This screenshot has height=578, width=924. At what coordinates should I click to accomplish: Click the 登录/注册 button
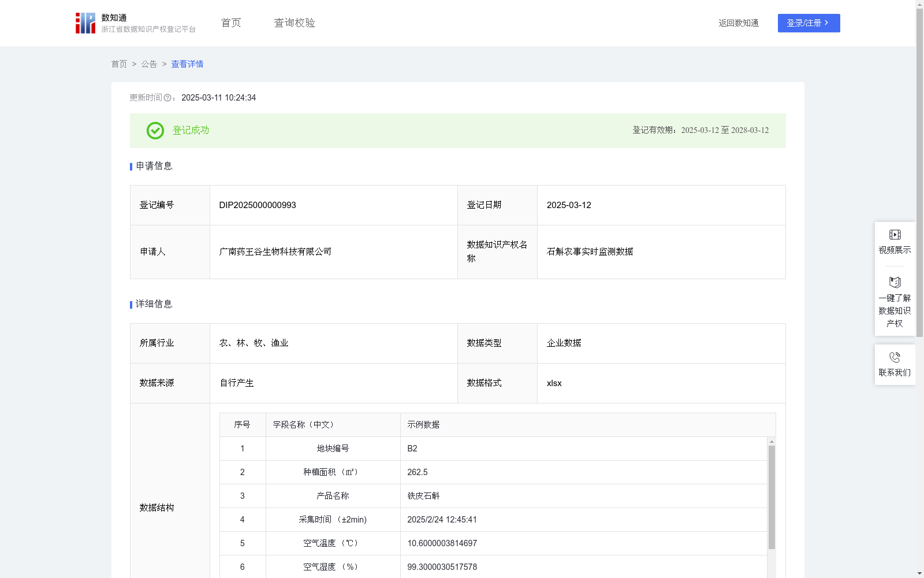[808, 23]
